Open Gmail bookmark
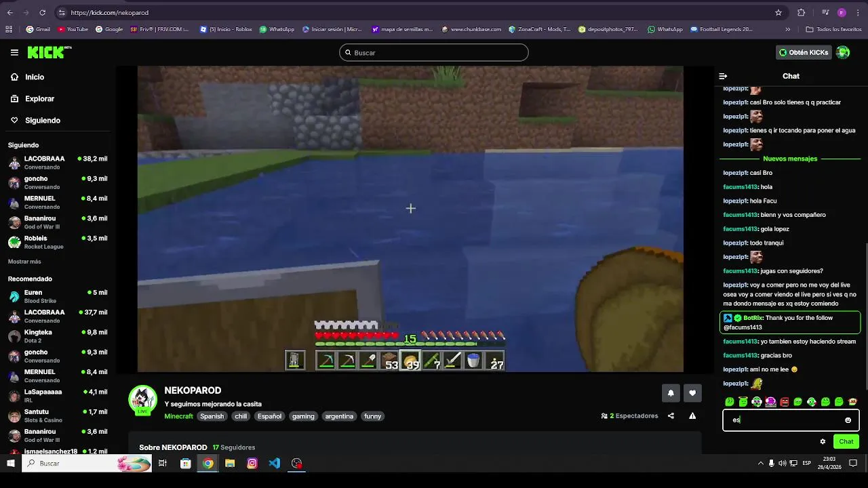 coord(38,29)
